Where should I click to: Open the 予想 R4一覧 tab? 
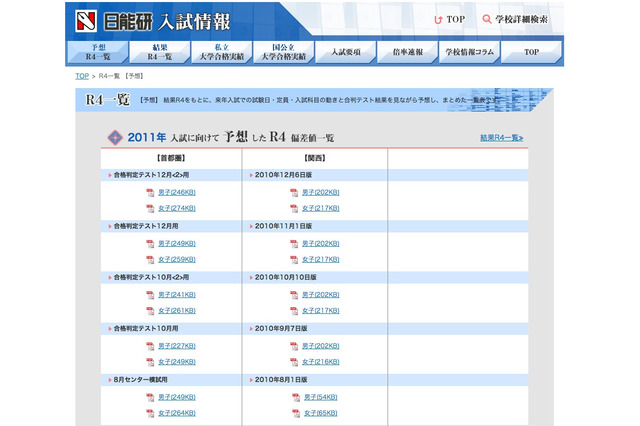pyautogui.click(x=98, y=52)
